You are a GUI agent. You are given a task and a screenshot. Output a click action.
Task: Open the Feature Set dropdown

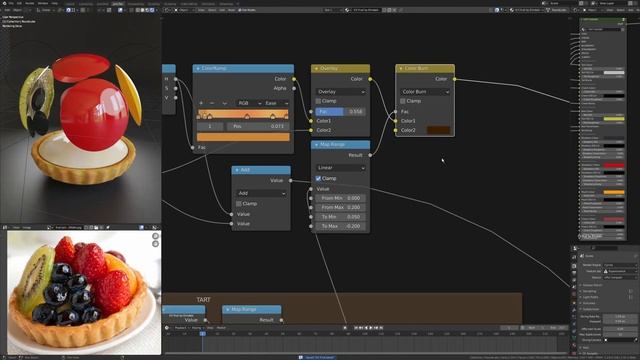[x=620, y=271]
